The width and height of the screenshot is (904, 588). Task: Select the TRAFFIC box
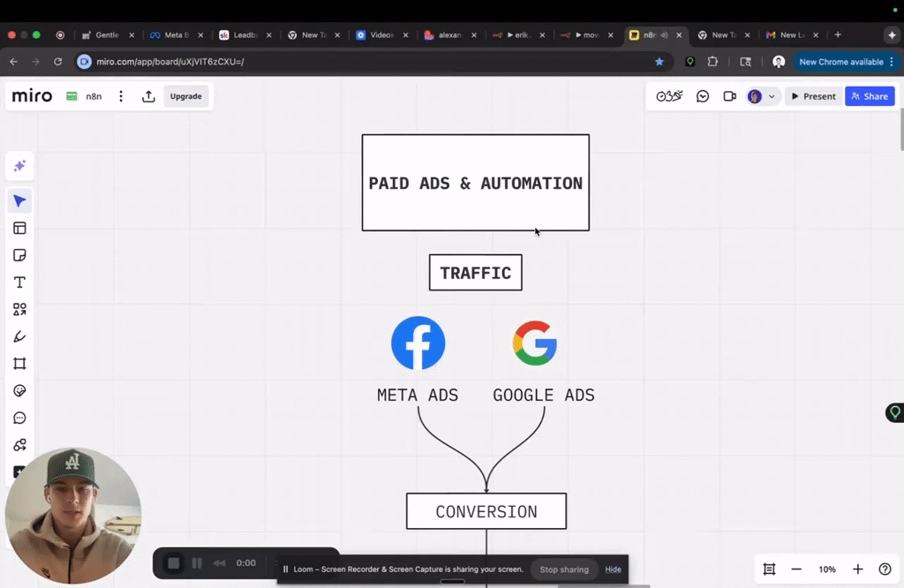tap(476, 273)
